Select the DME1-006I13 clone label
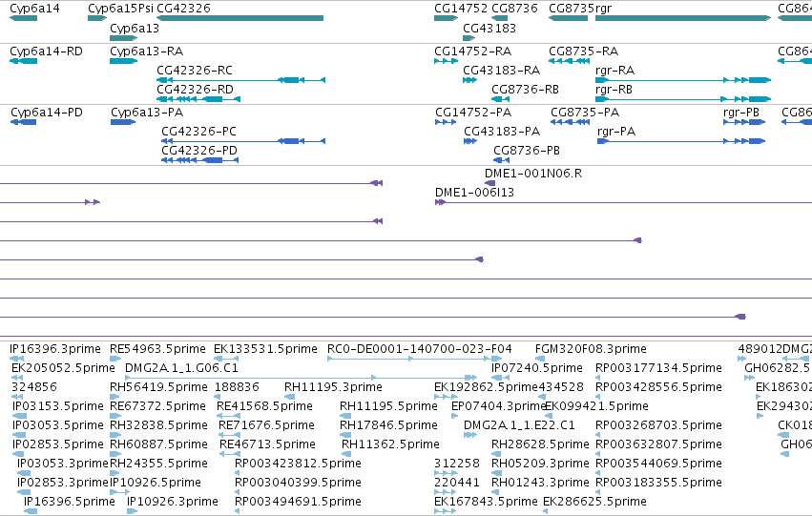 (474, 193)
